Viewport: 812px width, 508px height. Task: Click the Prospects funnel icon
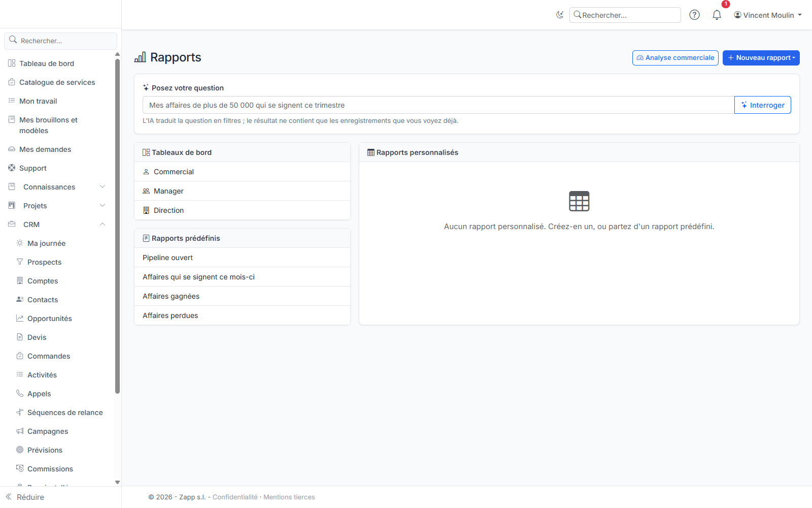[x=20, y=262]
